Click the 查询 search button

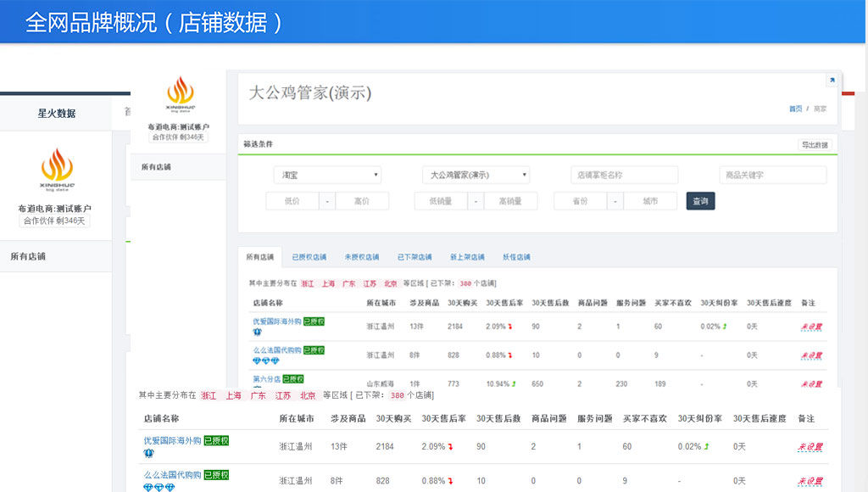[700, 201]
